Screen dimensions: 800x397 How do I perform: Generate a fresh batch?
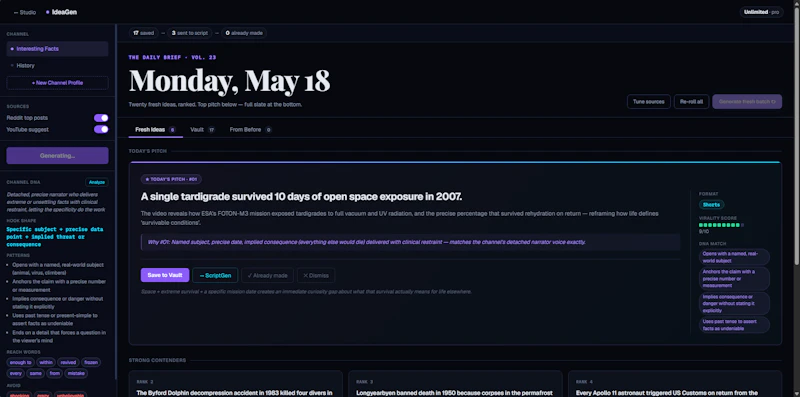[x=747, y=102]
